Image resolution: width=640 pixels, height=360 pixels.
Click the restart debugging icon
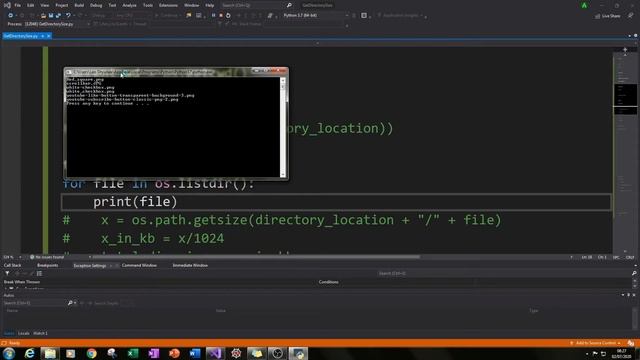228,16
